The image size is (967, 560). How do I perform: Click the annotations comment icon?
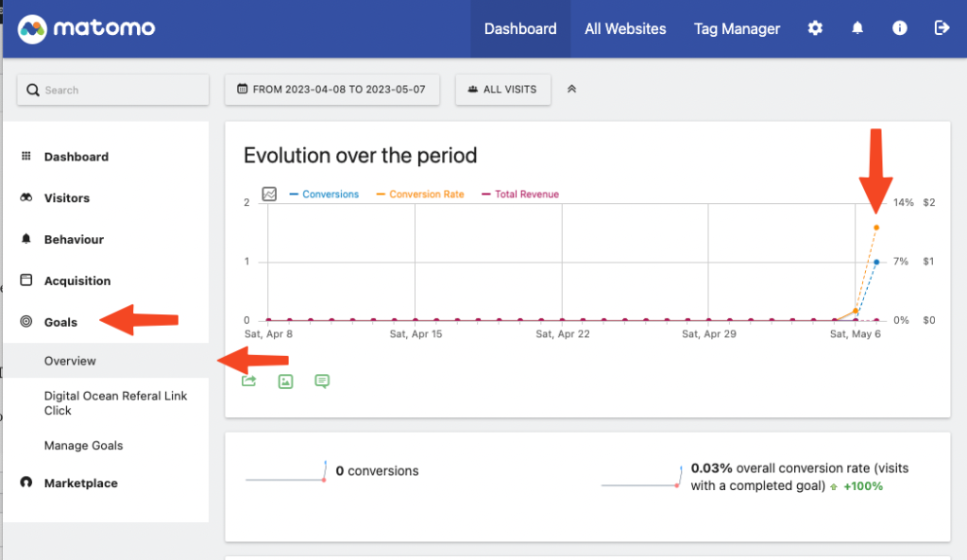pyautogui.click(x=322, y=382)
